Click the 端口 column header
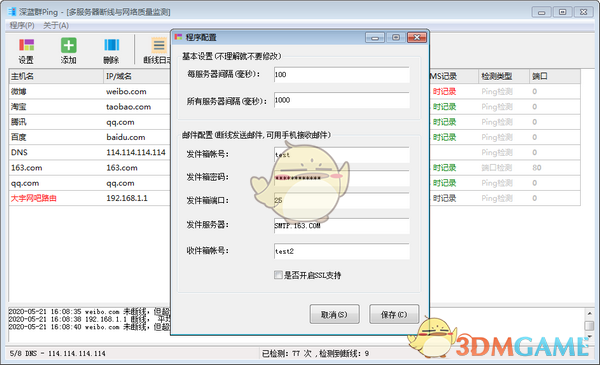 tap(555, 76)
